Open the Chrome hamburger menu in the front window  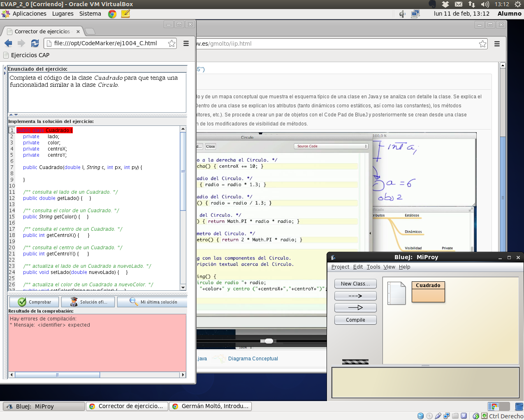pyautogui.click(x=186, y=43)
